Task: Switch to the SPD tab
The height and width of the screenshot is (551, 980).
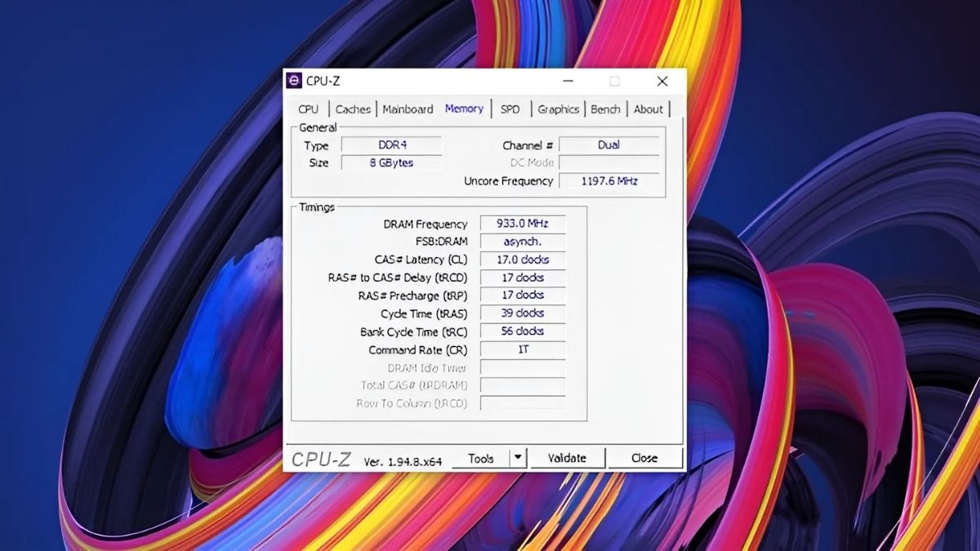Action: (510, 109)
